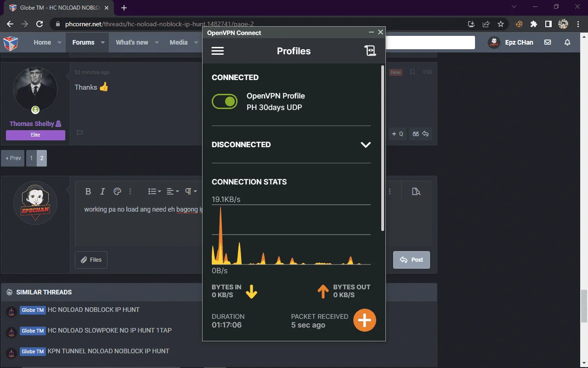Click the report flag icon on post
This screenshot has width=588, height=368.
[x=79, y=133]
